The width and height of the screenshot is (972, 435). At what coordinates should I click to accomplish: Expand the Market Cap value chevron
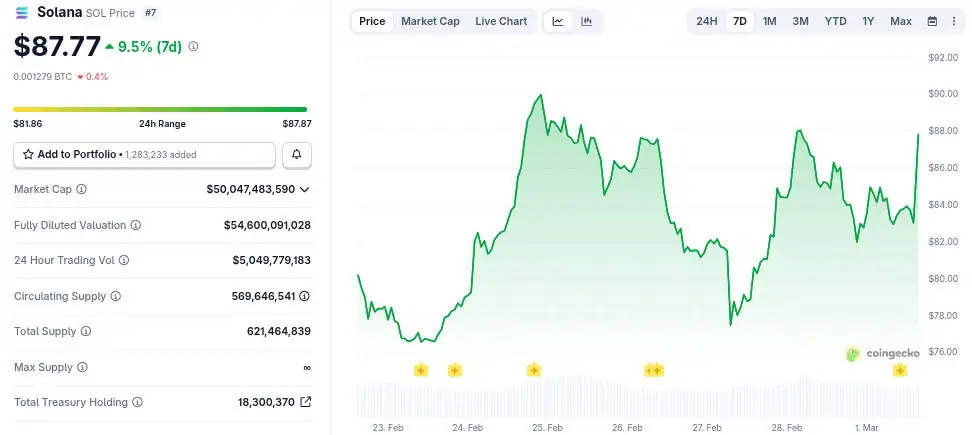(304, 189)
